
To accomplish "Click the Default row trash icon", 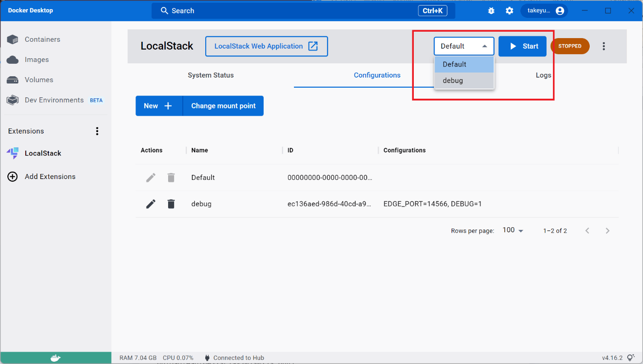I will pyautogui.click(x=171, y=177).
